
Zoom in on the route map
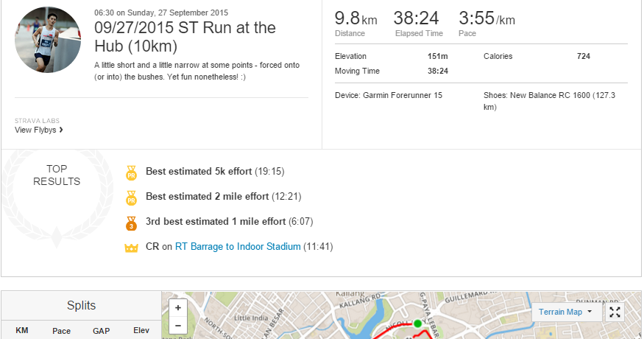178,308
